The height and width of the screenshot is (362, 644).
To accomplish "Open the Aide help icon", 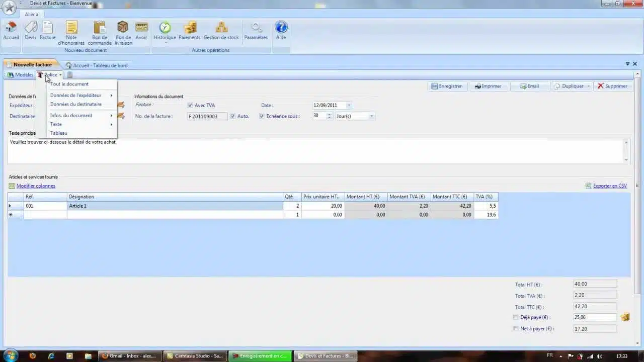I will (x=281, y=28).
